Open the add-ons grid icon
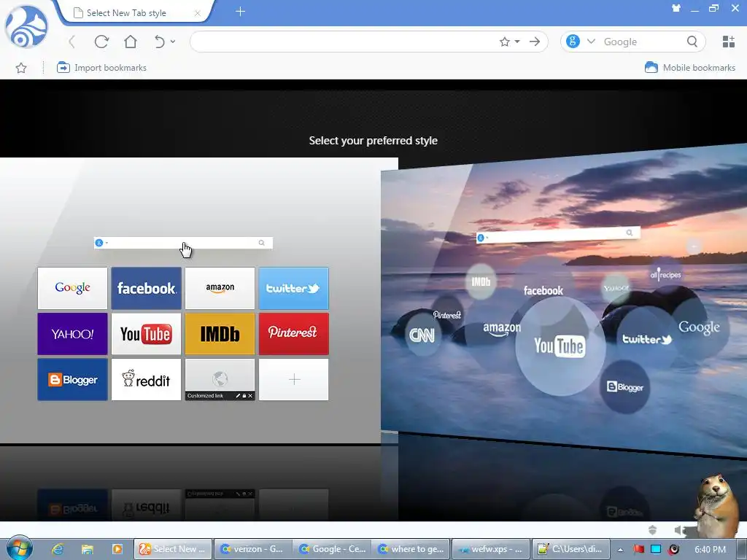Screen dimensions: 747x560 click(729, 42)
